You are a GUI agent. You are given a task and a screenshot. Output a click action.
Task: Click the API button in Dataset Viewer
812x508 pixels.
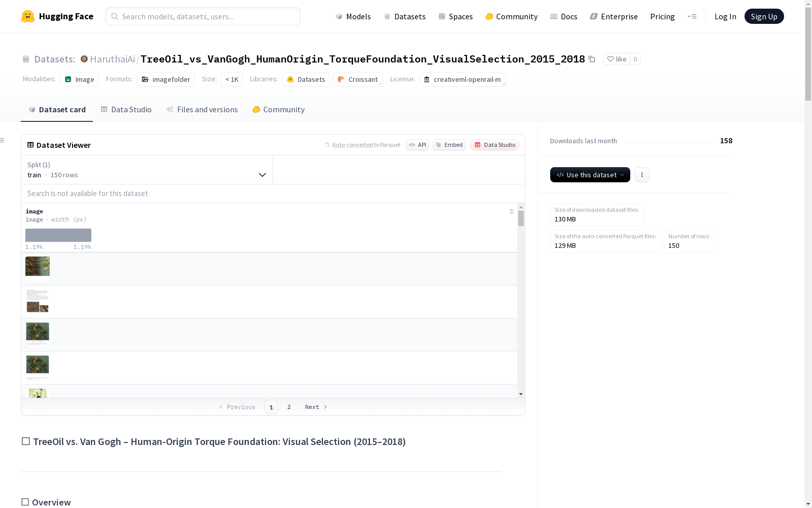pyautogui.click(x=418, y=145)
